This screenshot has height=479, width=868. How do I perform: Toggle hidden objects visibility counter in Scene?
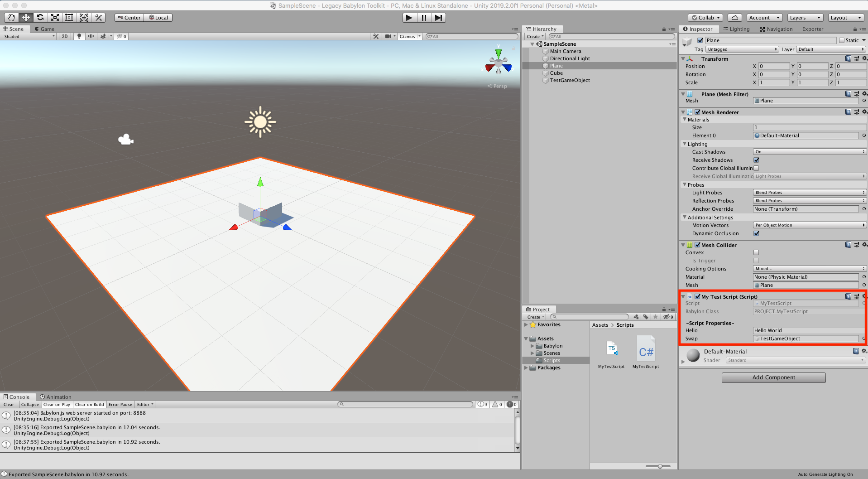tap(121, 36)
